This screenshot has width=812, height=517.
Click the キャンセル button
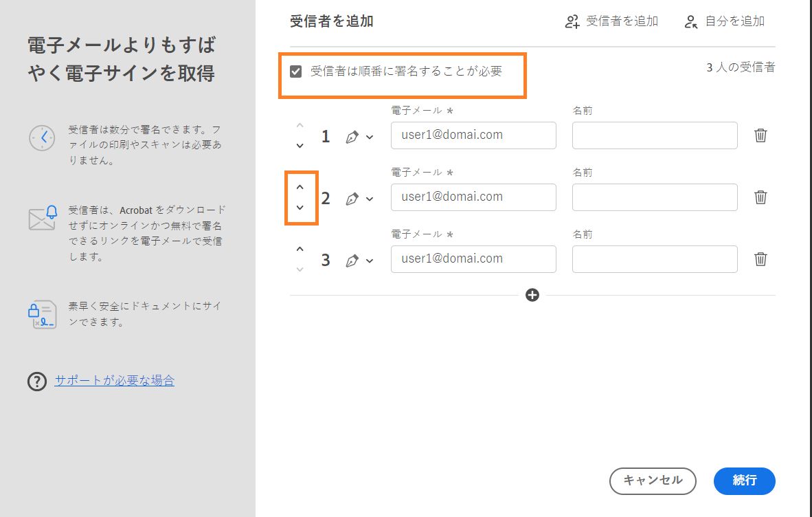[x=652, y=481]
